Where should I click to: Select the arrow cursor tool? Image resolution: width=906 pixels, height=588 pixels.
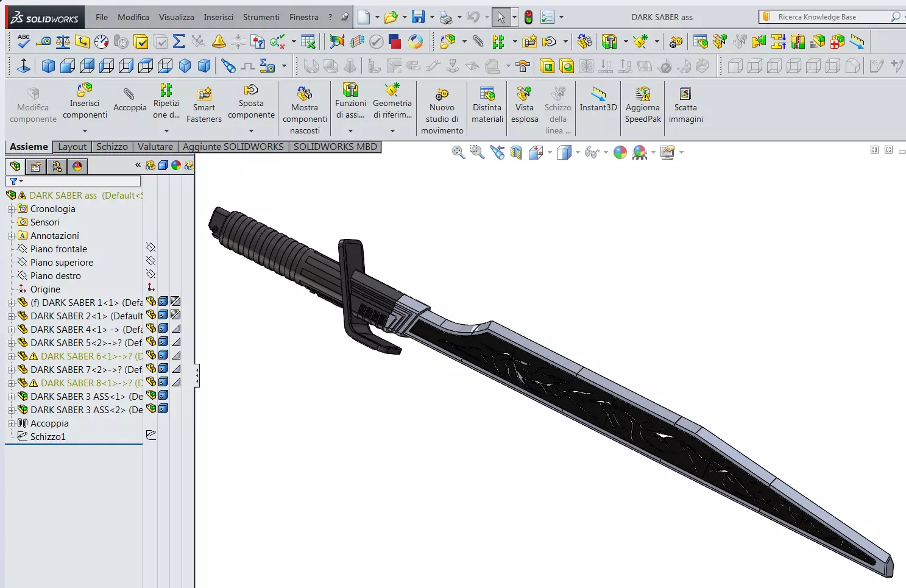pos(501,17)
